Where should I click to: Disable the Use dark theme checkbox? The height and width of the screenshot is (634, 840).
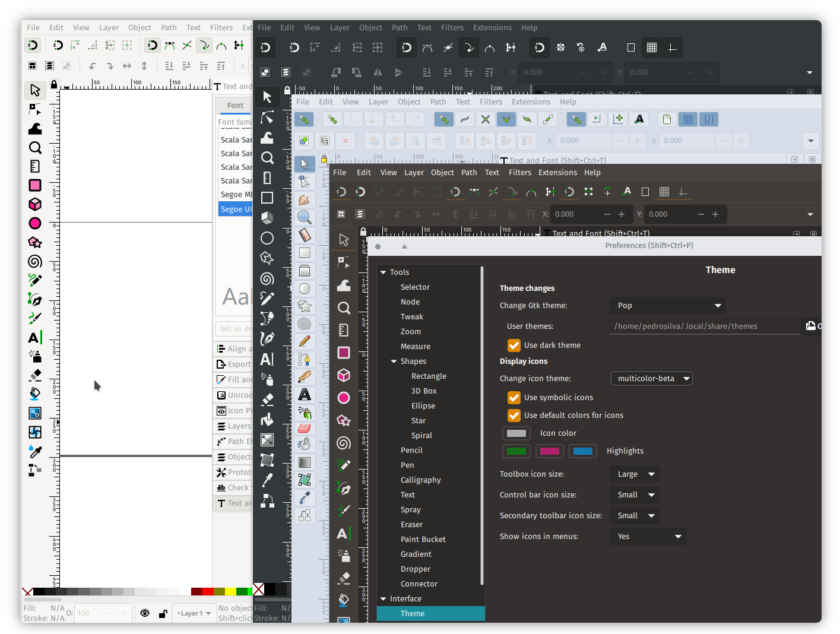514,345
